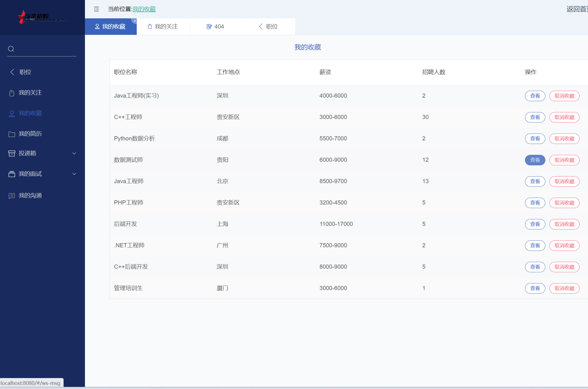Click 取消收藏 for 管理培训生 row
Screen dimensions: 588x389
click(x=564, y=288)
